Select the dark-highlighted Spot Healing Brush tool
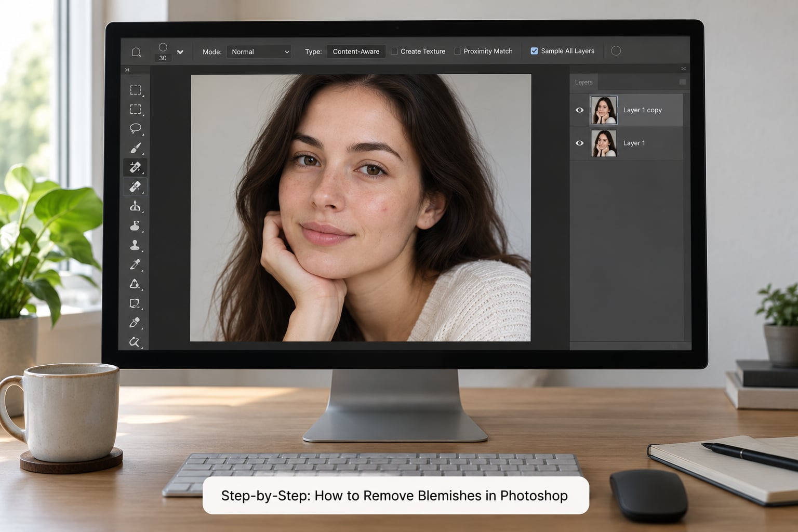The height and width of the screenshot is (532, 798). [x=135, y=167]
